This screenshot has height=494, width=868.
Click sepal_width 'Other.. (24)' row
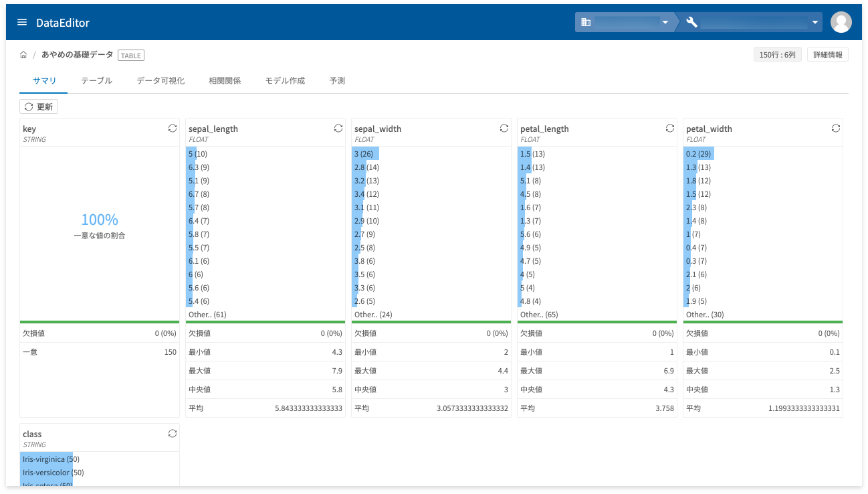point(431,315)
